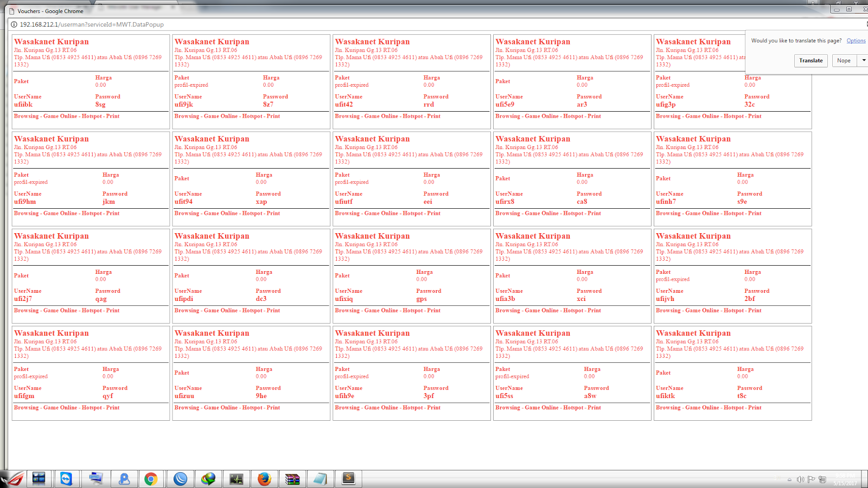
Task: Select password text 'xap'
Action: [x=261, y=202]
